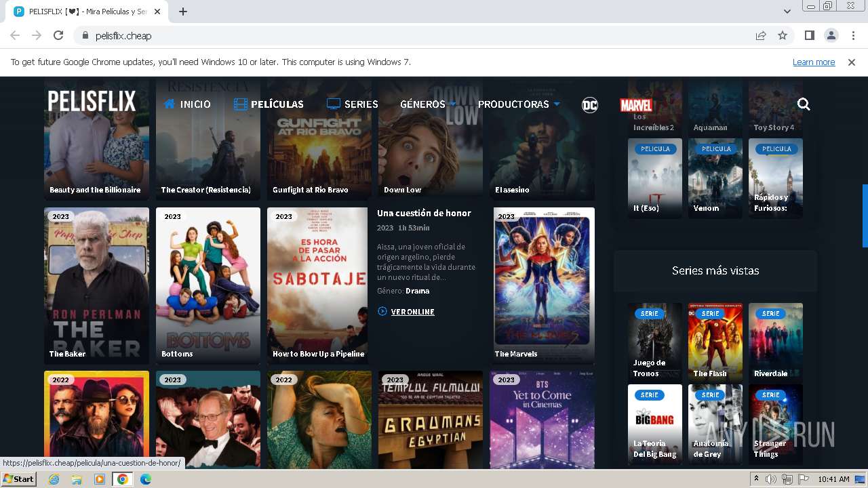868x488 pixels.
Task: Go to INICIO in the navigation
Action: point(187,104)
